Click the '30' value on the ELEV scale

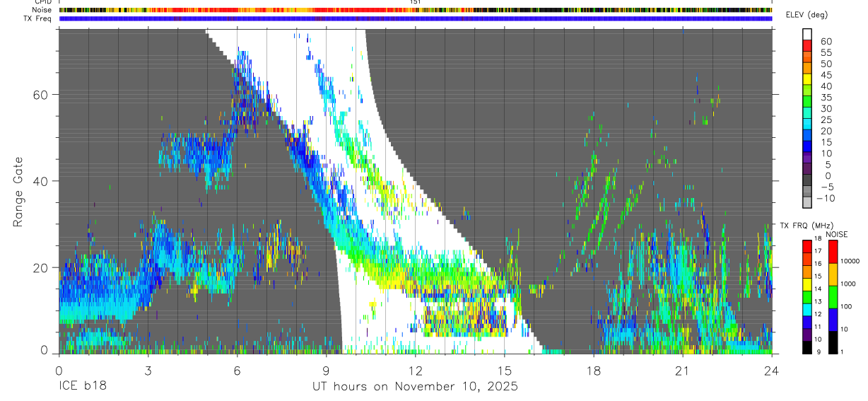point(826,109)
